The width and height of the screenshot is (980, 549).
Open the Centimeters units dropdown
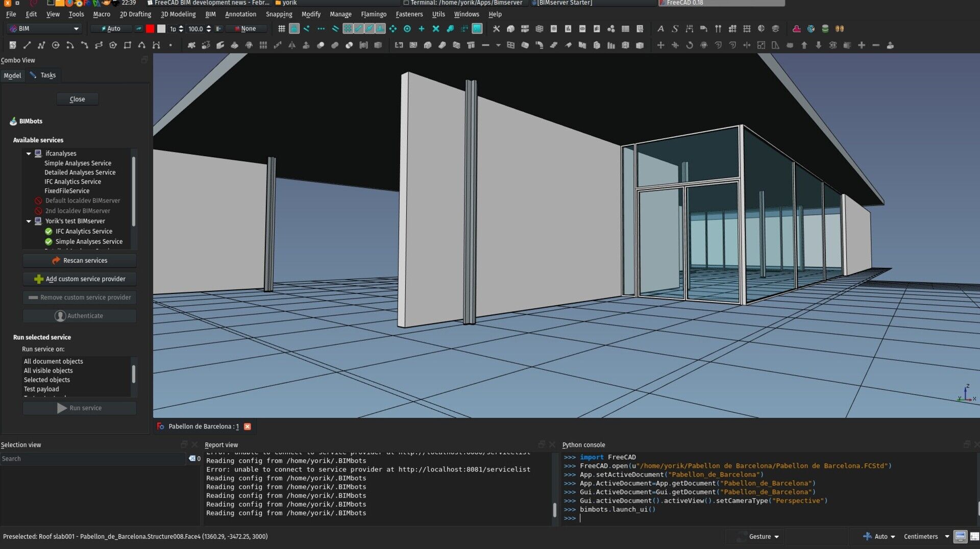(x=926, y=537)
